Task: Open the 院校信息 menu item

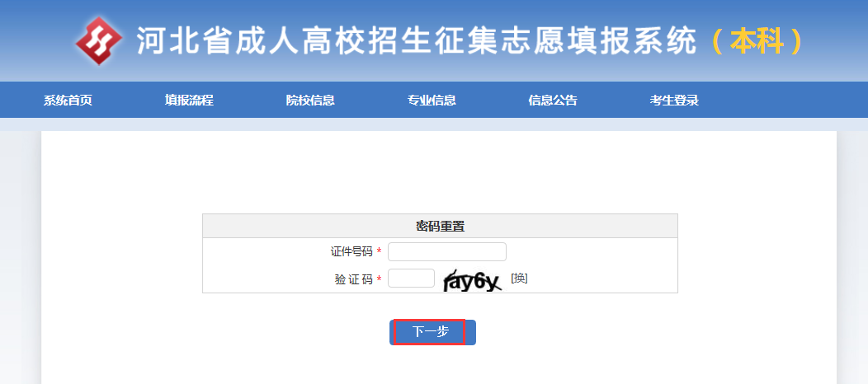Action: (310, 101)
